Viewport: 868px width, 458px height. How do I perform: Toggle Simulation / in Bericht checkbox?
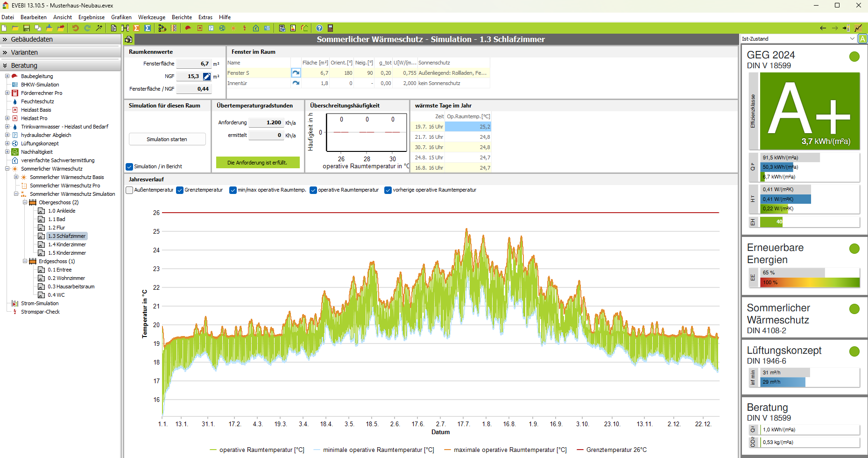[130, 167]
